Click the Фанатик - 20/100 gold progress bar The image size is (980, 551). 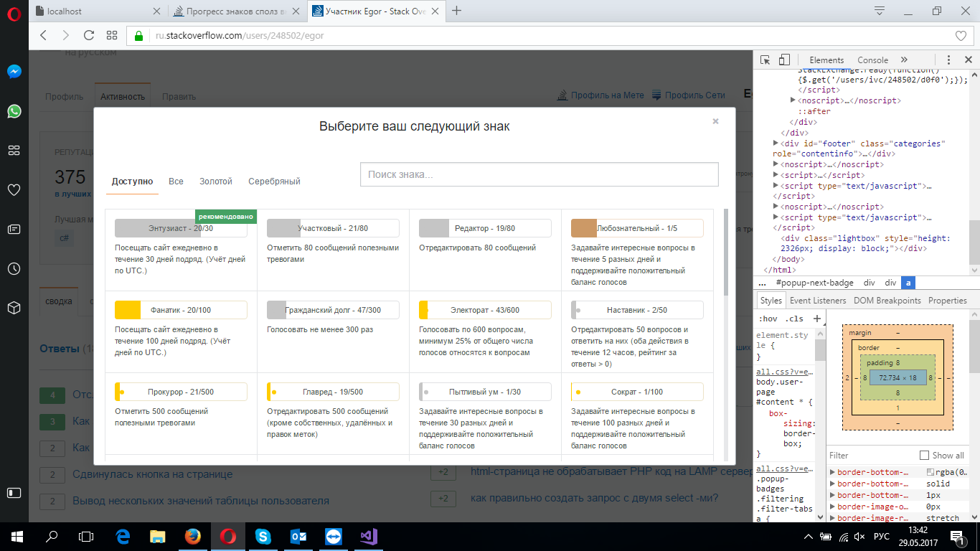[x=181, y=310]
